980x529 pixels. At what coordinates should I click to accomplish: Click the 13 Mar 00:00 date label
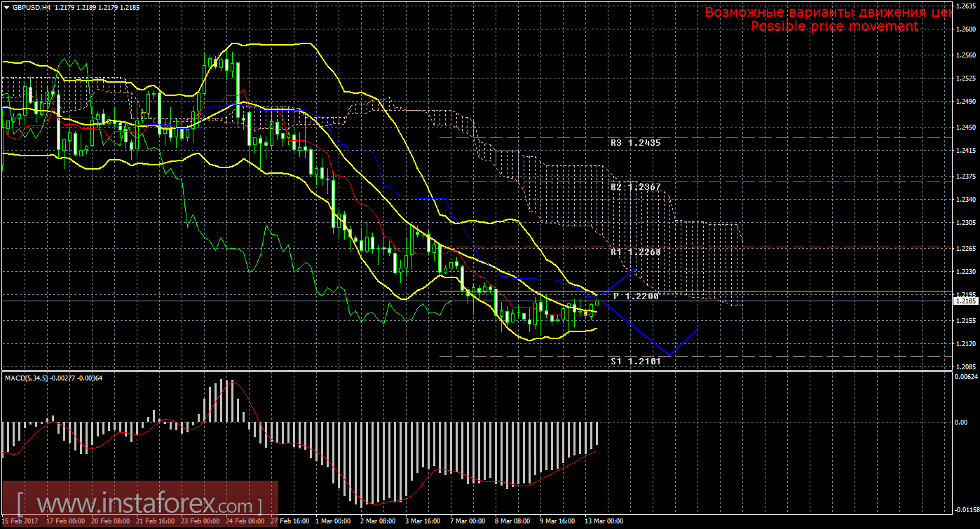(x=604, y=522)
